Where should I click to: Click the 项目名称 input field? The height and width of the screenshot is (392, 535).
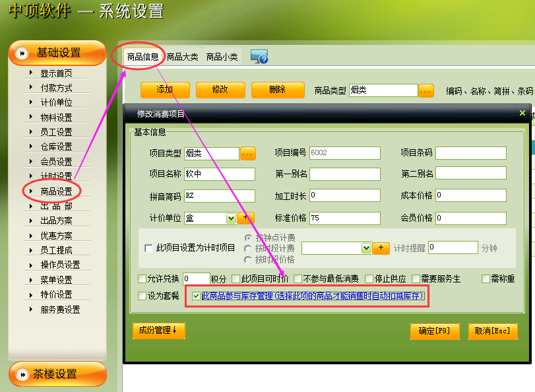220,174
